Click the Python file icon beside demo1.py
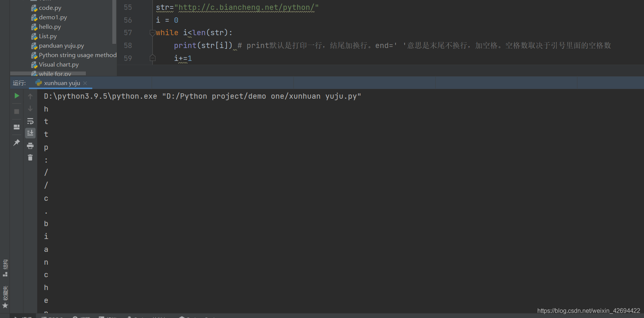Screen dimensions: 644x318 (x=34, y=17)
